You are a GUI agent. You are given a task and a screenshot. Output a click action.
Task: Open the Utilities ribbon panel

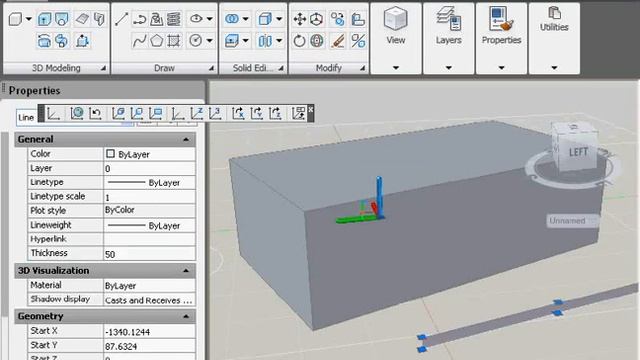point(554,38)
